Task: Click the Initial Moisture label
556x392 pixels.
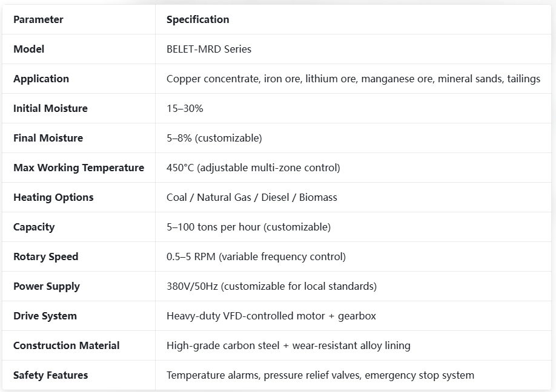Action: pyautogui.click(x=50, y=108)
